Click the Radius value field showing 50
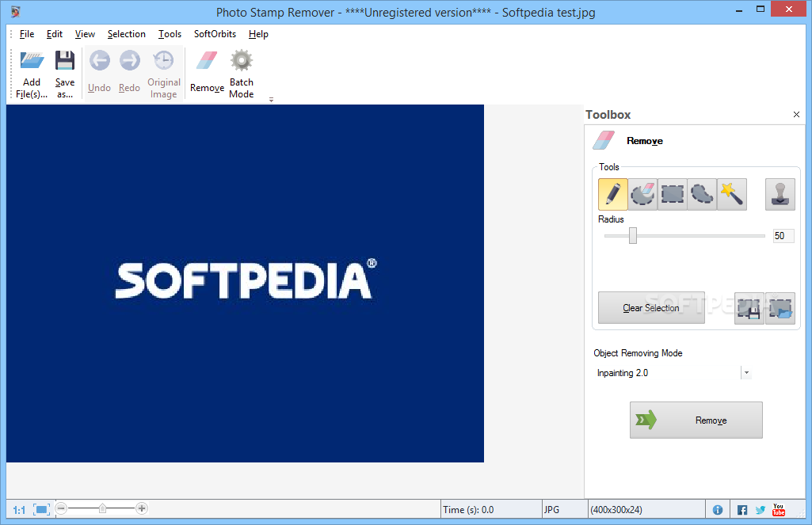This screenshot has width=812, height=525. pos(783,236)
